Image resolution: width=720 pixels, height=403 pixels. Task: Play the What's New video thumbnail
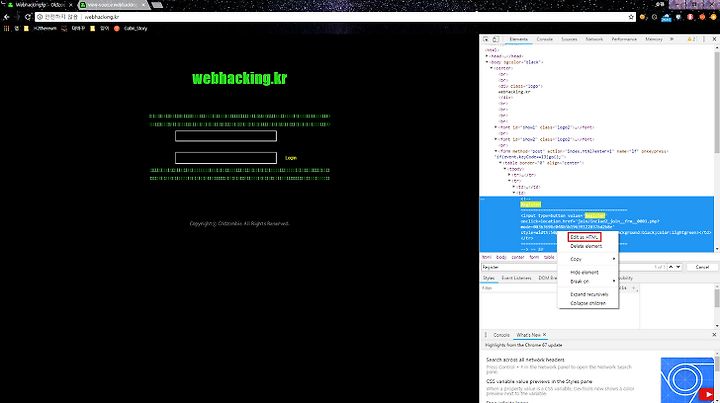[x=706, y=395]
